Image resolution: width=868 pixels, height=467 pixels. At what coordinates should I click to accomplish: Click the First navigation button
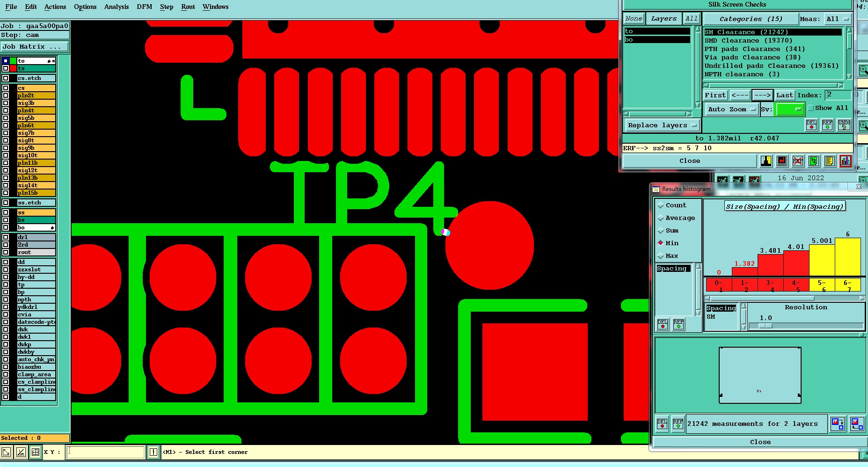(x=715, y=95)
